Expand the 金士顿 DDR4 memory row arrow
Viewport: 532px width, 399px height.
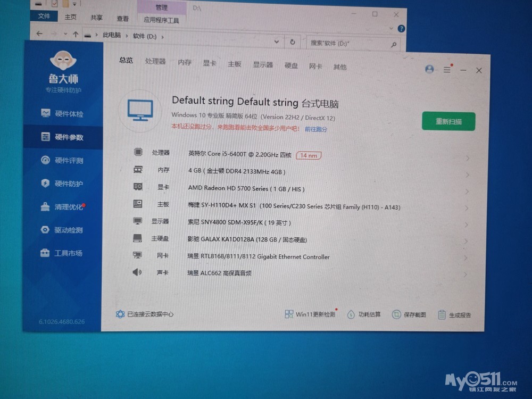[468, 174]
